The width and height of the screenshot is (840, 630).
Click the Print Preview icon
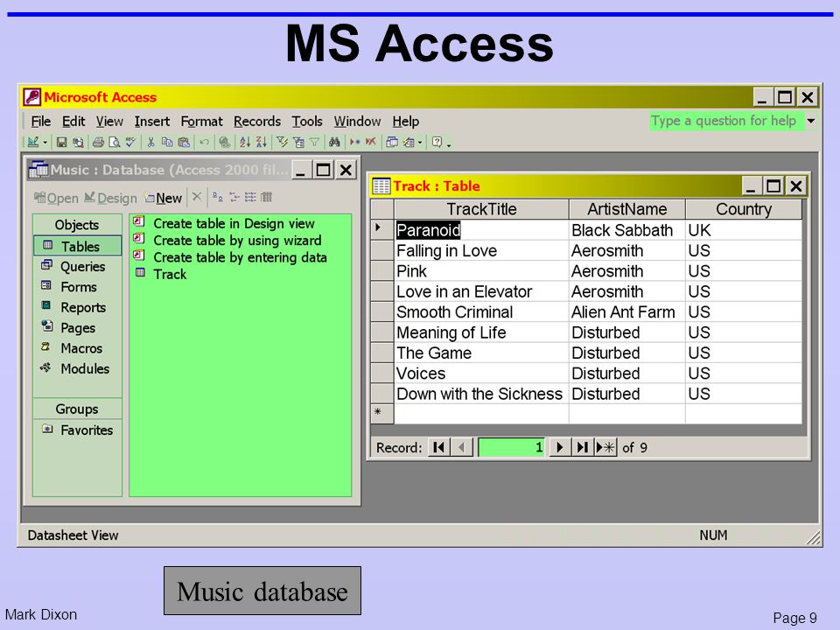pyautogui.click(x=114, y=142)
